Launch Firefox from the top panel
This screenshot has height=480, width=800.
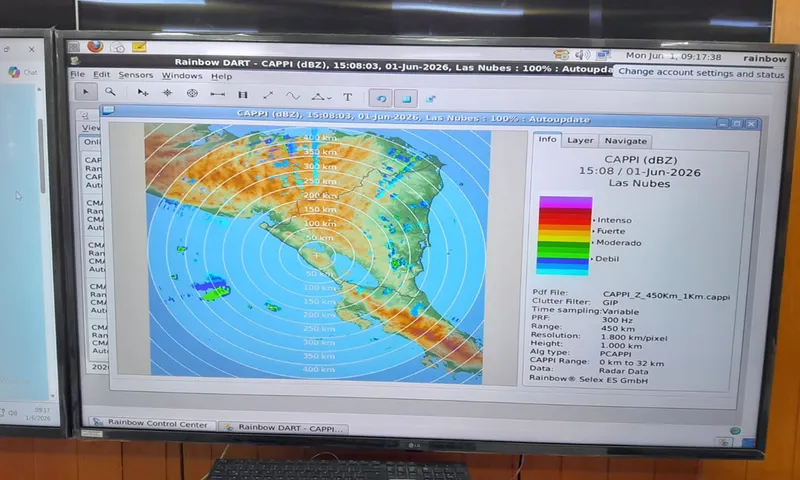pos(95,46)
